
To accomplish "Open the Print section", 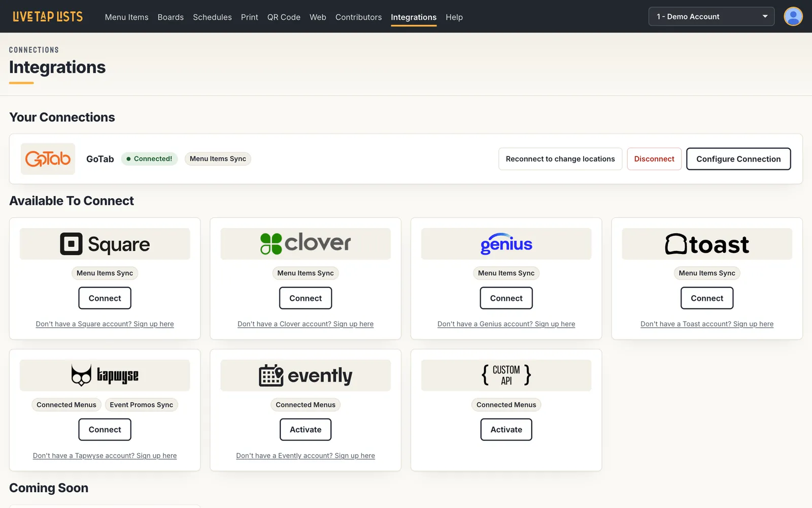I will coord(250,17).
